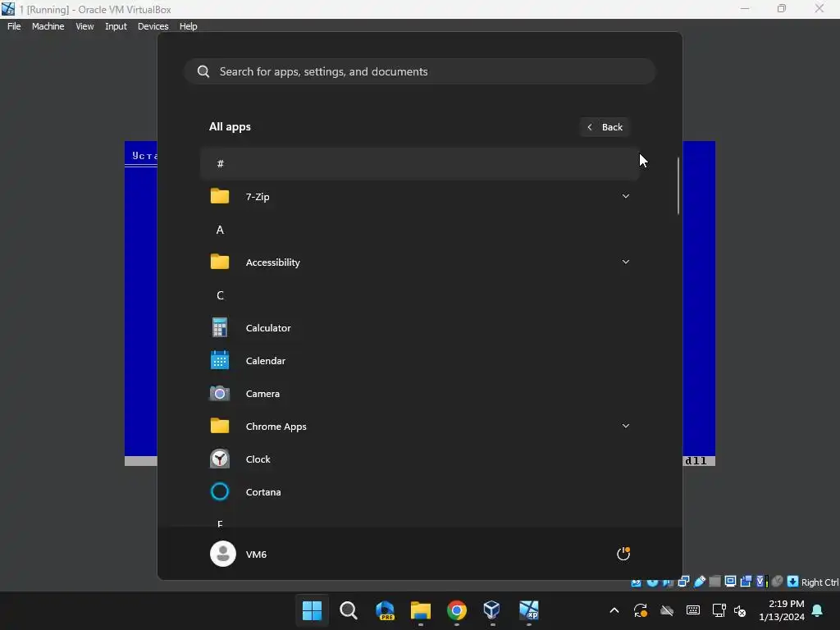Click VirtualBox shared folders status icon
Viewport: 840px width, 630px height.
(714, 582)
